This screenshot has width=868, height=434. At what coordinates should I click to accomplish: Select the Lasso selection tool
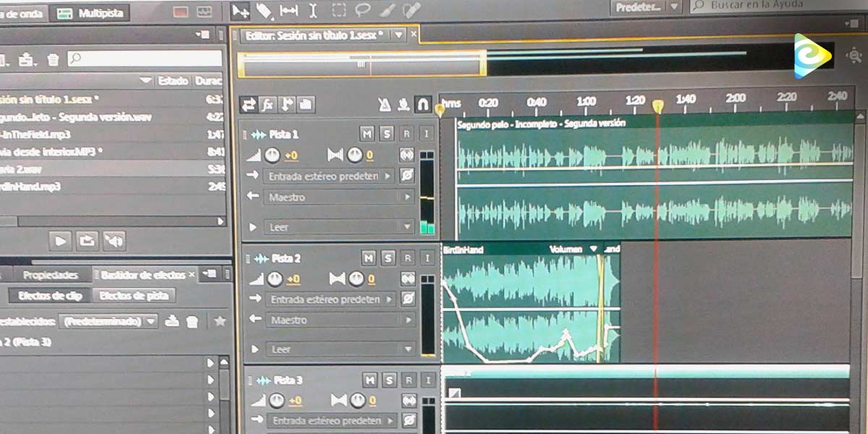[x=362, y=10]
